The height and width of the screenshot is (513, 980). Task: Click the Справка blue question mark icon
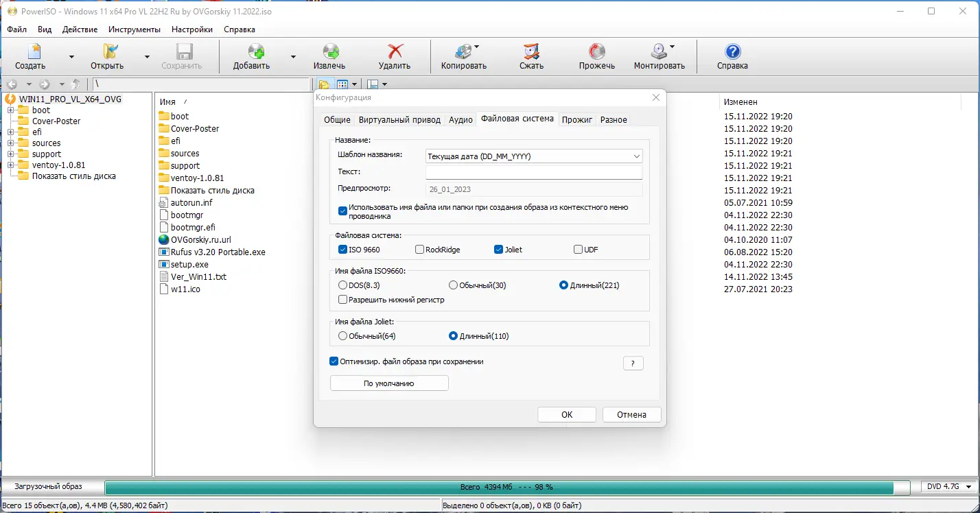coord(733,51)
